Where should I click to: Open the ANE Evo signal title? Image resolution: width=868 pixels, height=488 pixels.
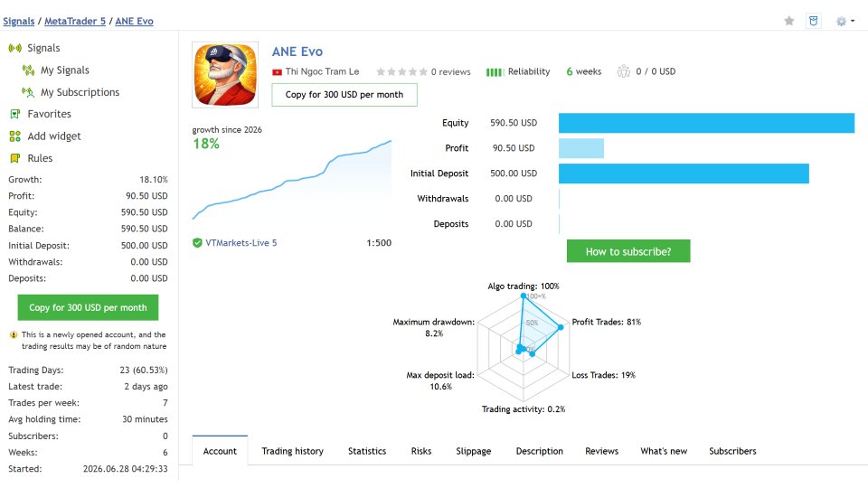pyautogui.click(x=297, y=52)
